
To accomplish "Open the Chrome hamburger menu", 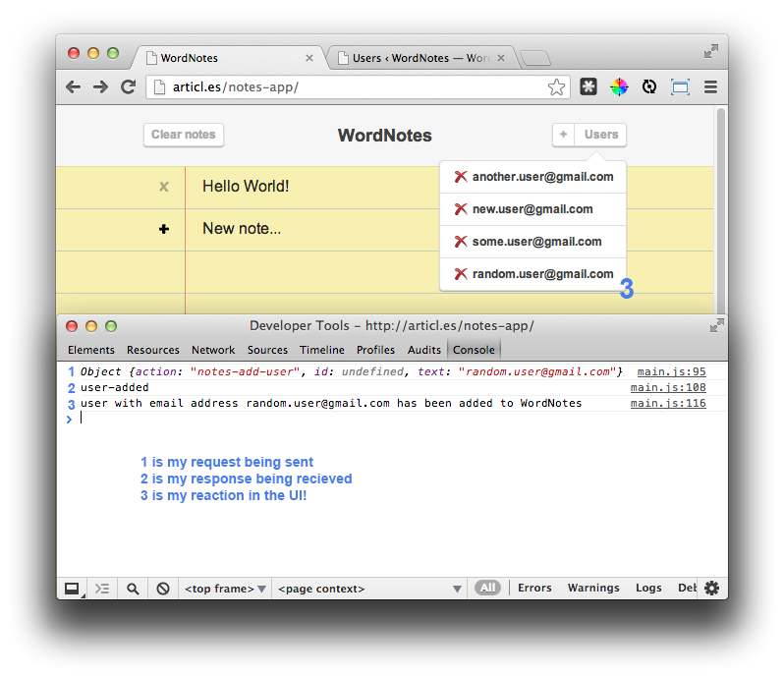I will click(710, 87).
